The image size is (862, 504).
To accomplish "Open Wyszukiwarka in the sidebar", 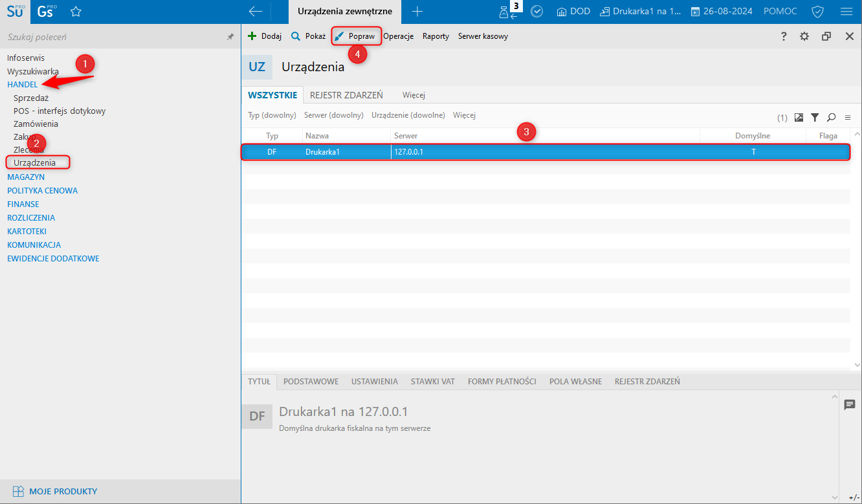I will point(33,71).
